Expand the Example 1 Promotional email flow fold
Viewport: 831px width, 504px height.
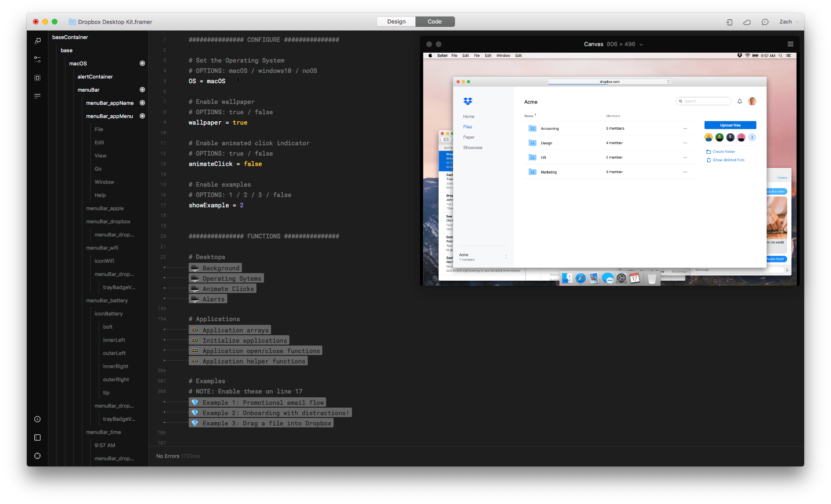(257, 402)
